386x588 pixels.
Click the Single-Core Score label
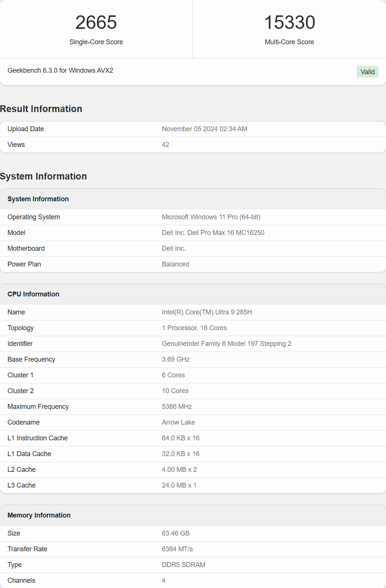(96, 42)
